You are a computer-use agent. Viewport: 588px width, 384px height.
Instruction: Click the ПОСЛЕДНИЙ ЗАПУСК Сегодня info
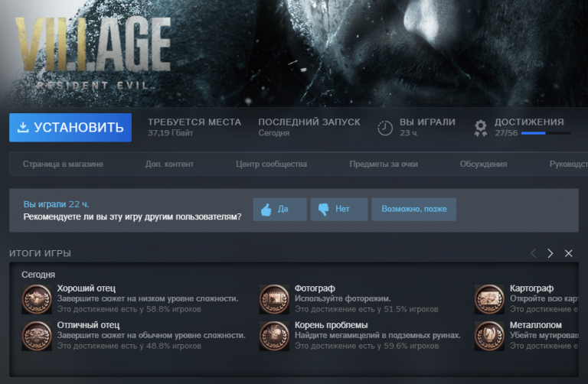(x=309, y=128)
